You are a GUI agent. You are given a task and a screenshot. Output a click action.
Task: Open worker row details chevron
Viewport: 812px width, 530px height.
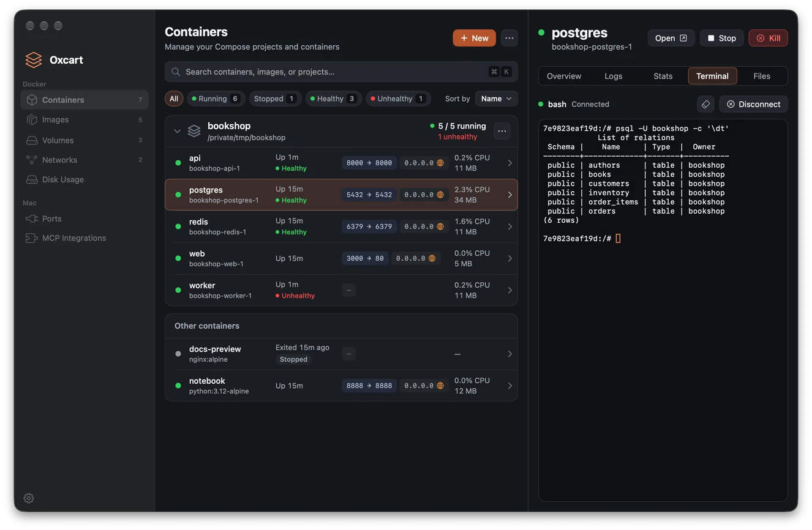point(509,290)
